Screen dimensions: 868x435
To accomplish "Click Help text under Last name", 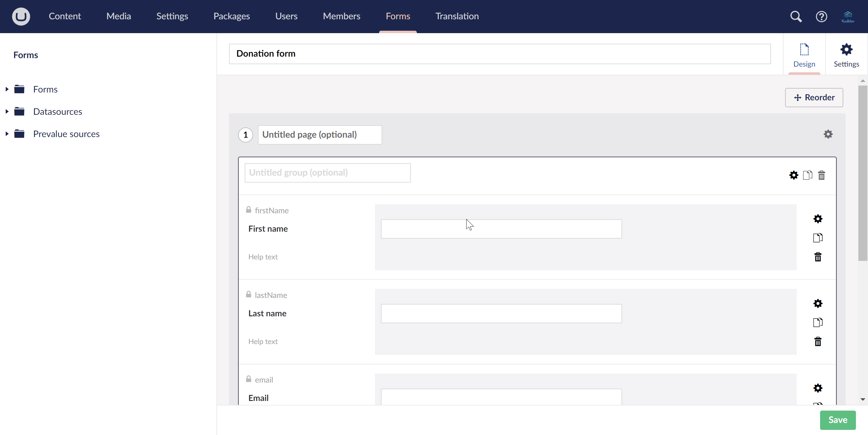I will [x=263, y=341].
